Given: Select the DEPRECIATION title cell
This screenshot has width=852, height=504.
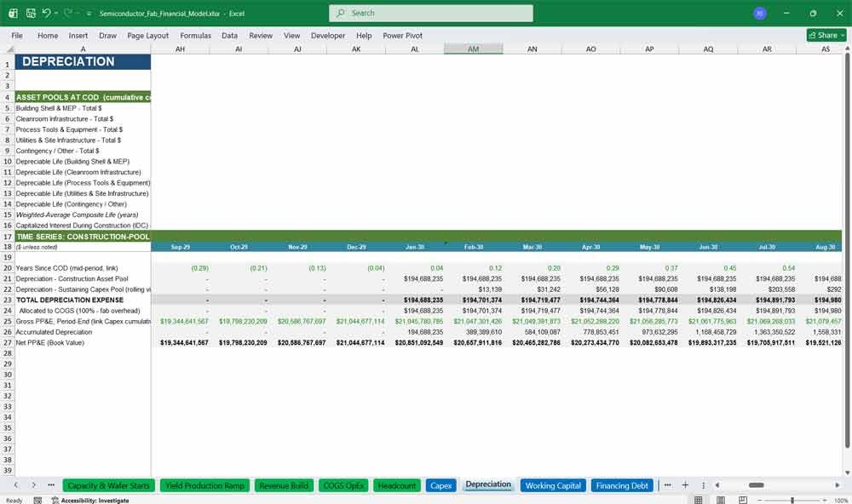Looking at the screenshot, I should [83, 61].
